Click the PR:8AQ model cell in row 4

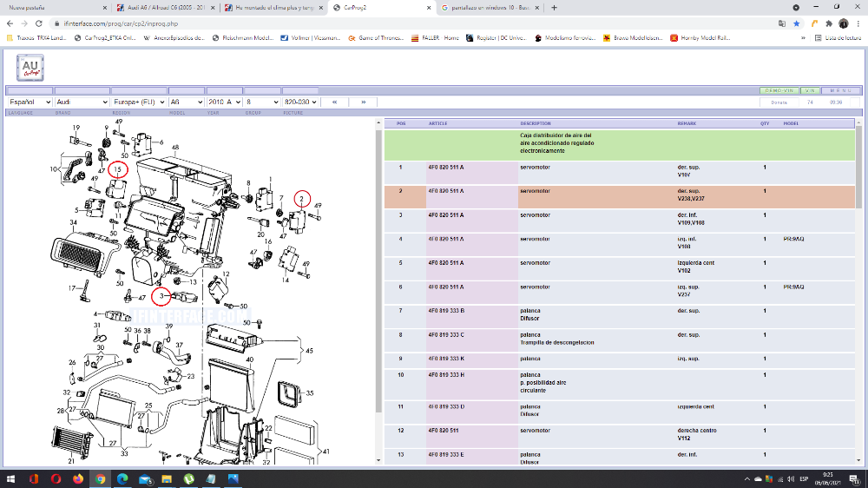click(794, 240)
